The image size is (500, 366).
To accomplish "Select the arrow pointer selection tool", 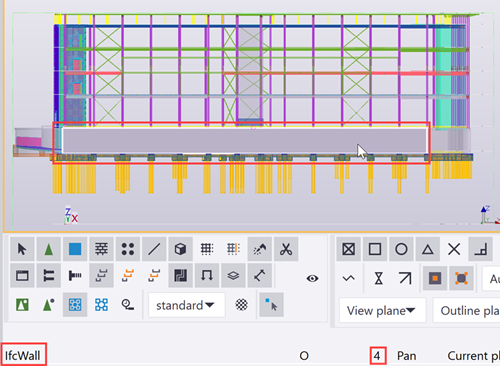I will [22, 249].
